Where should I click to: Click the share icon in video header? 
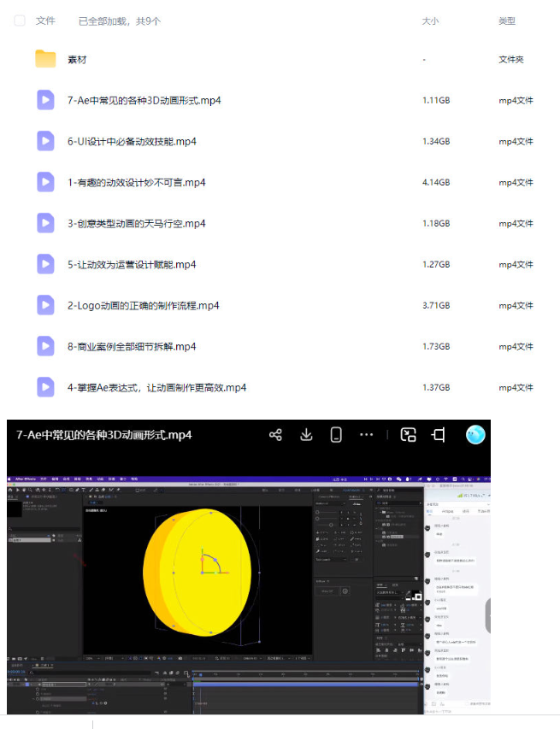point(275,435)
